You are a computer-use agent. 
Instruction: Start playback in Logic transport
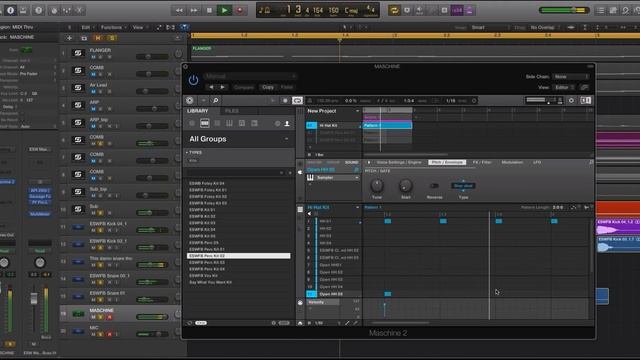click(x=224, y=10)
